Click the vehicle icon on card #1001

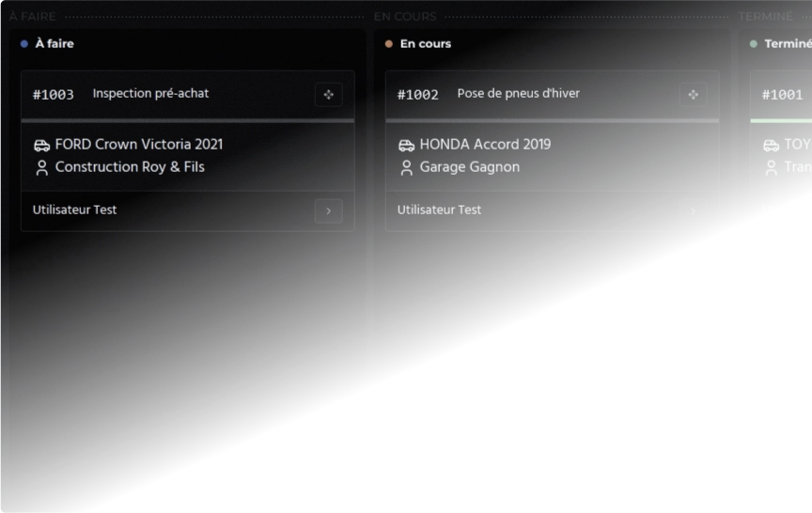(x=771, y=145)
